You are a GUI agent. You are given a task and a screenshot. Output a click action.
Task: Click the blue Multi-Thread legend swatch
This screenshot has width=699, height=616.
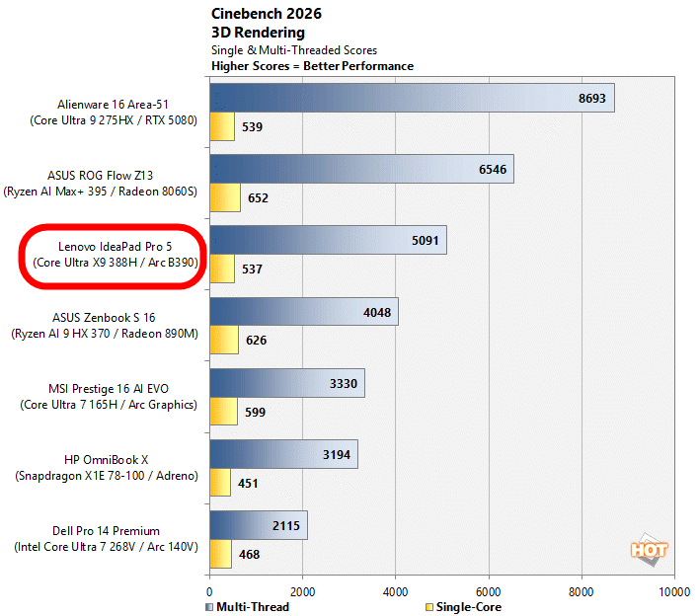(209, 606)
